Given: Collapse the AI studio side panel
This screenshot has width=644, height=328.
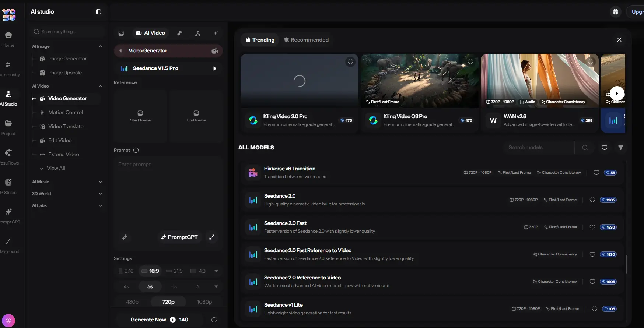Looking at the screenshot, I should click(x=98, y=12).
